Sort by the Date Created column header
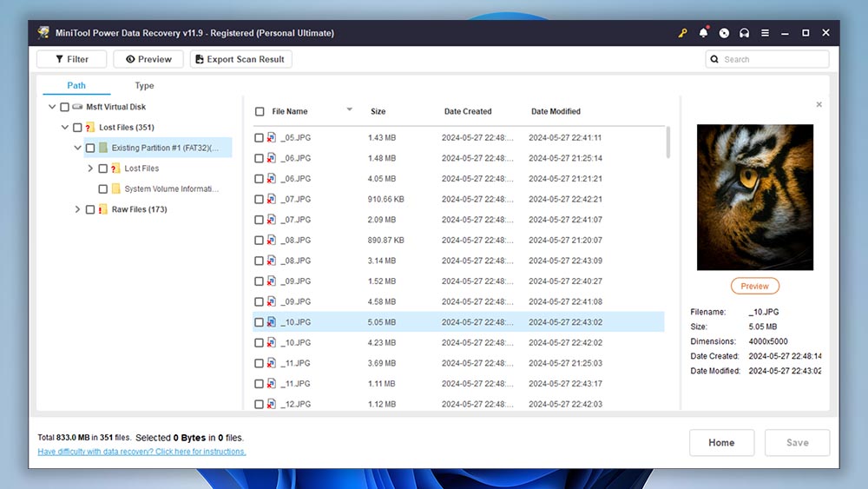This screenshot has width=868, height=489. click(x=468, y=111)
